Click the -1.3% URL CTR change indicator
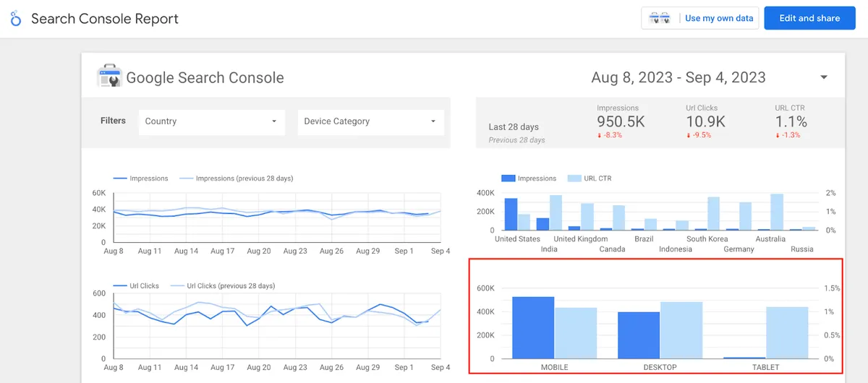868x383 pixels. tap(788, 135)
